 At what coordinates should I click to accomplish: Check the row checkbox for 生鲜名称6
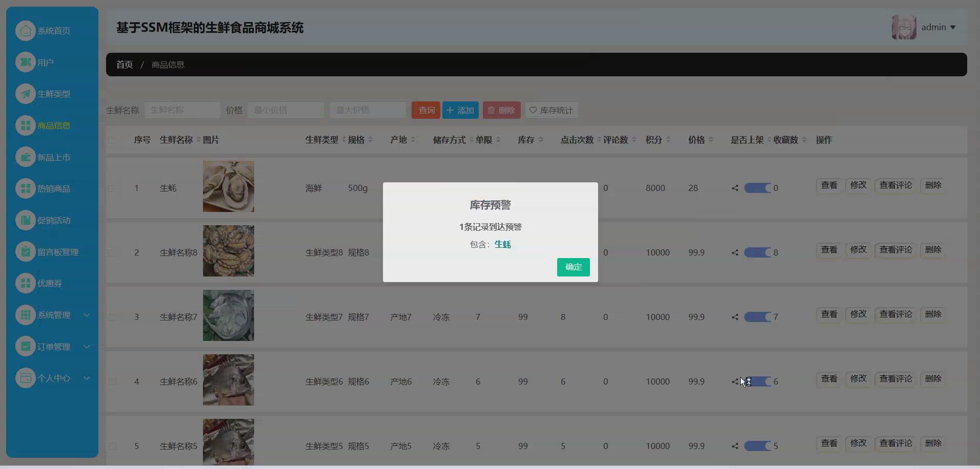coord(112,382)
